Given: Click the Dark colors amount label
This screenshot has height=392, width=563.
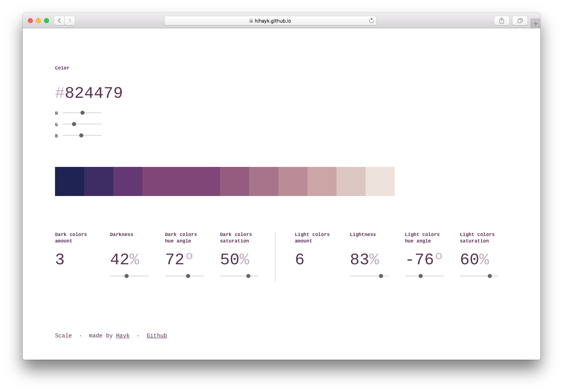Looking at the screenshot, I should tap(71, 238).
